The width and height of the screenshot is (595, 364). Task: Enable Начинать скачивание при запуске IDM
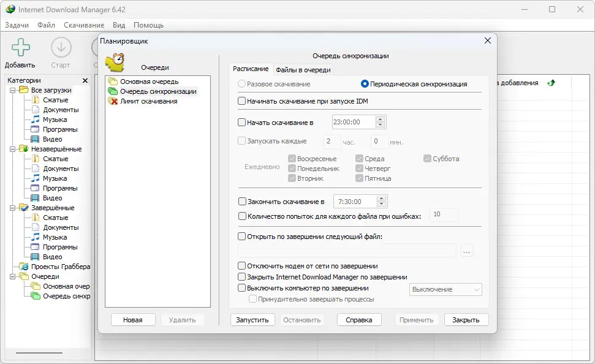click(241, 101)
